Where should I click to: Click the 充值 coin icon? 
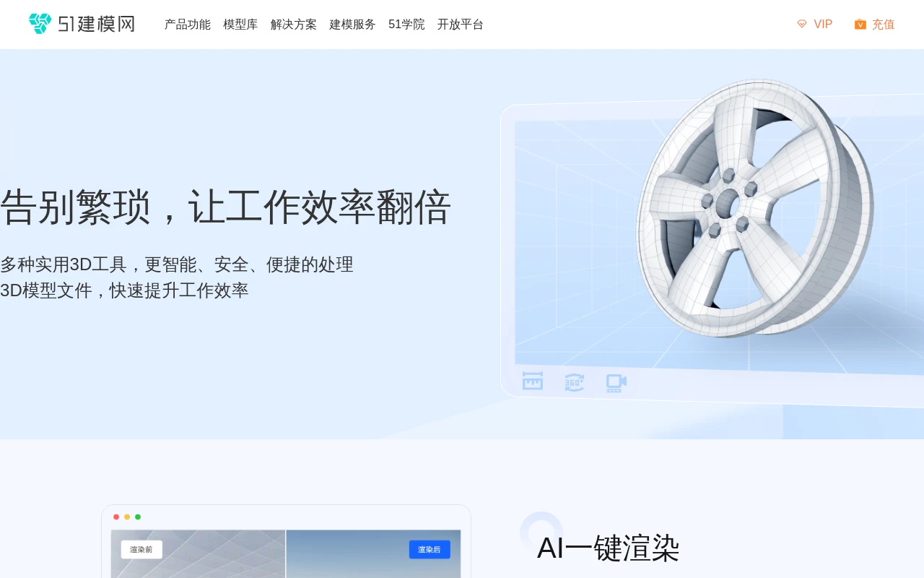click(x=860, y=24)
